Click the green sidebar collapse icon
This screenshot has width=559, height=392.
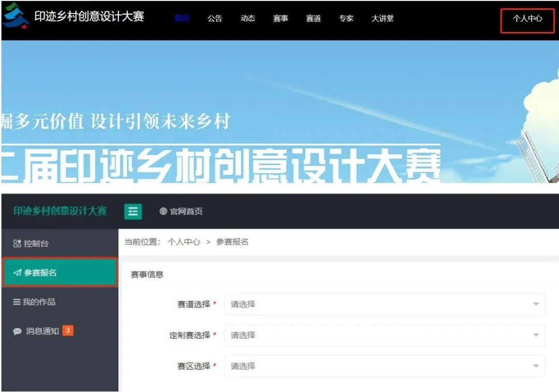(133, 212)
